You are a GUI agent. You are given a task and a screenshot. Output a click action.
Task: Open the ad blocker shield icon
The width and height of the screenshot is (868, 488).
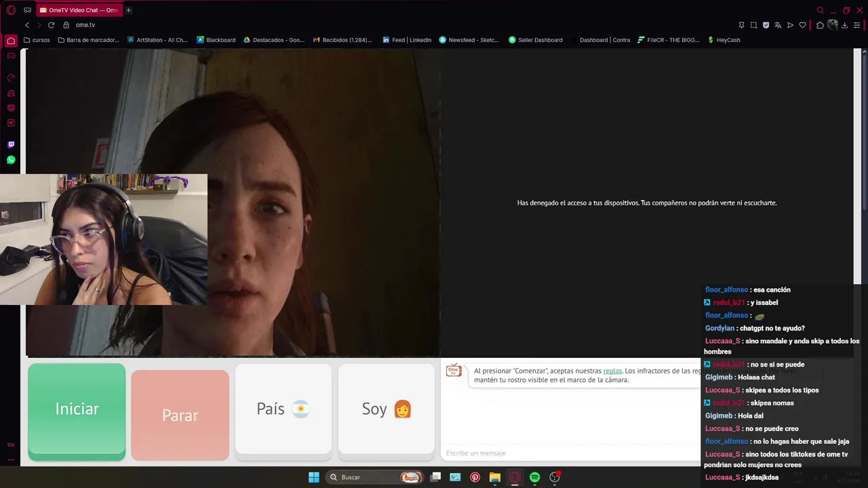coord(766,25)
